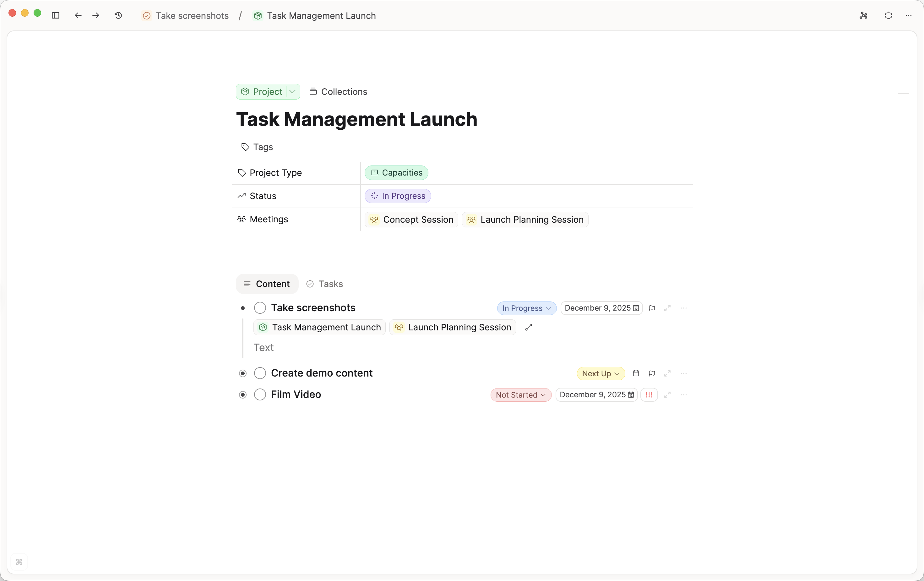
Task: Mark Create demo content as done
Action: click(x=260, y=373)
